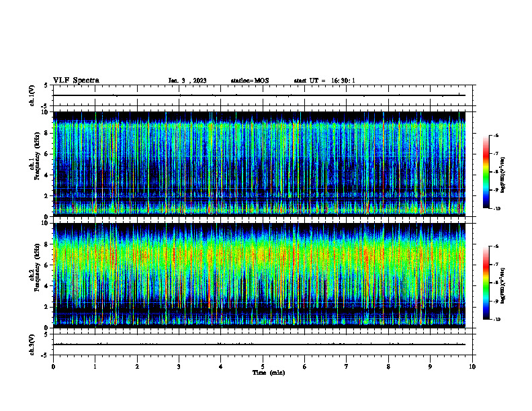This screenshot has height=411, width=532.
Task: Click the ch.1 voltage trace line
Action: (259, 95)
